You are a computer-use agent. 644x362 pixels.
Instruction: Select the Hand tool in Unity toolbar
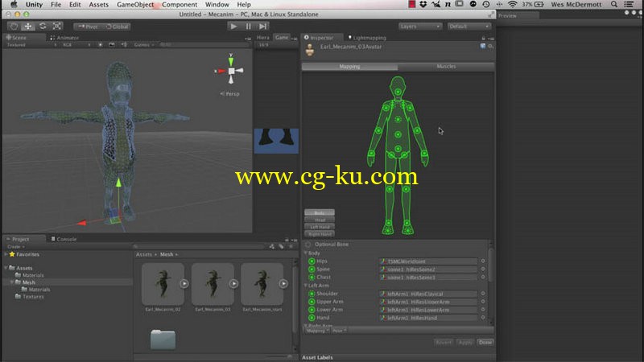14,27
